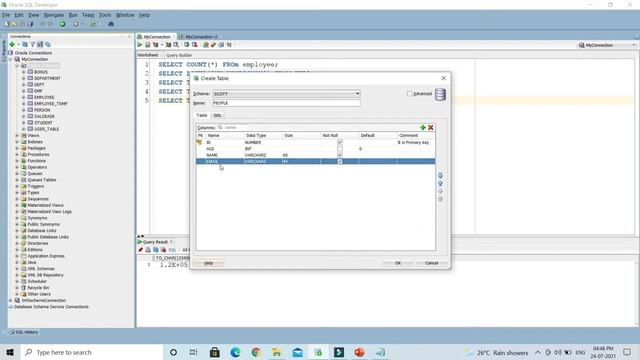Click the green circular icon in the main toolbar
Image resolution: width=640 pixels, height=360 pixels.
(x=62, y=24)
